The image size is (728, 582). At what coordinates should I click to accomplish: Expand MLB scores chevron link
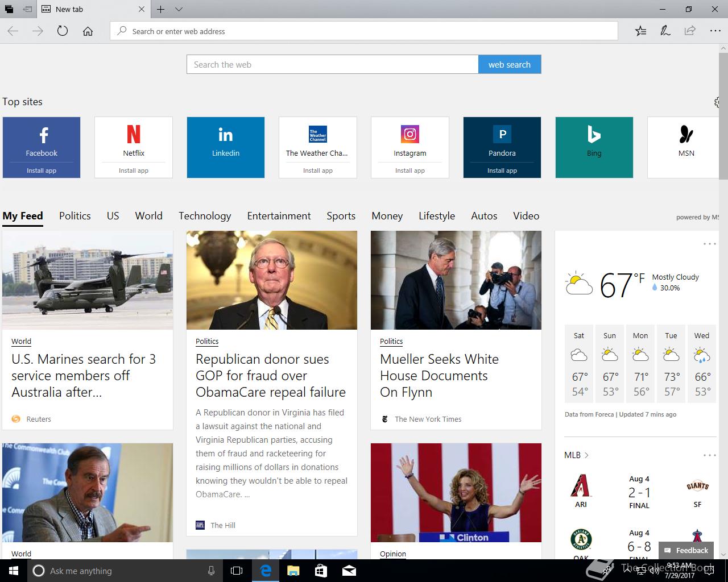pyautogui.click(x=576, y=455)
